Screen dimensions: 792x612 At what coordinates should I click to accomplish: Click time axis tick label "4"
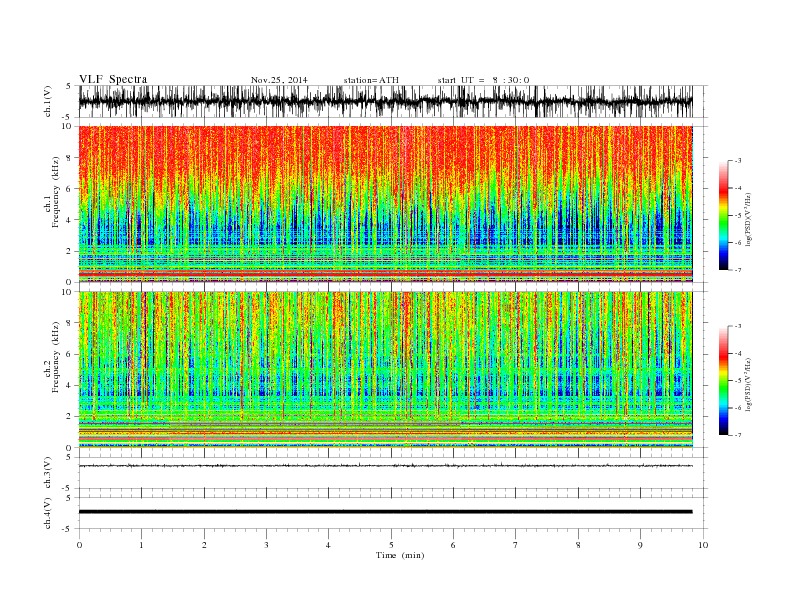click(x=328, y=545)
